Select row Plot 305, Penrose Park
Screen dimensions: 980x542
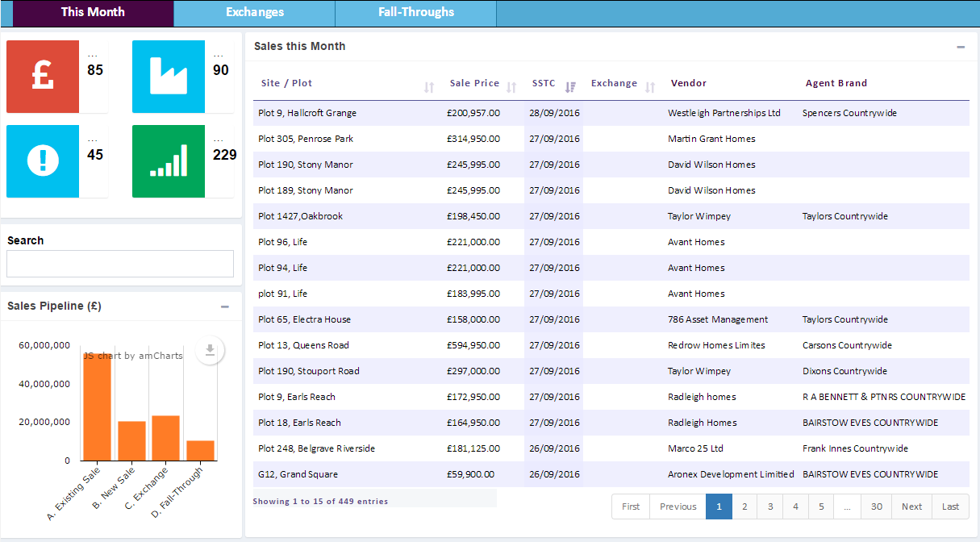611,139
